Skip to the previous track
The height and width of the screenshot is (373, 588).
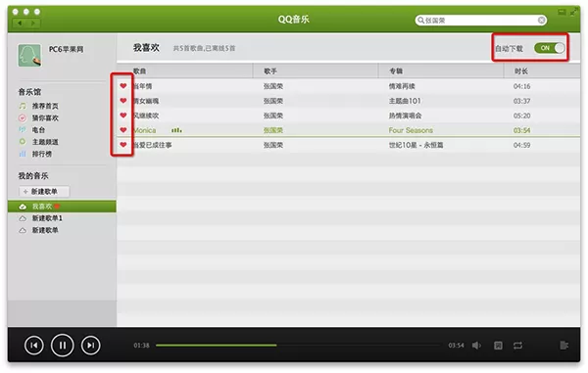pos(33,346)
